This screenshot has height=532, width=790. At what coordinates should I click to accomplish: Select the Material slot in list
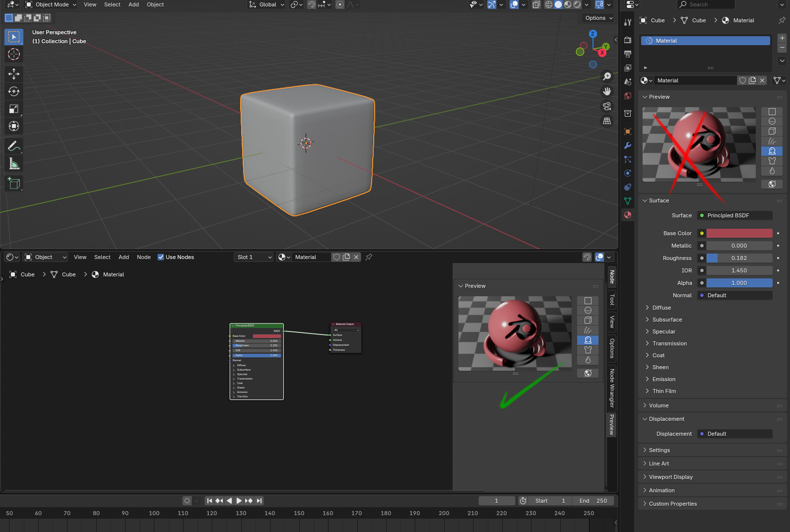(x=705, y=41)
